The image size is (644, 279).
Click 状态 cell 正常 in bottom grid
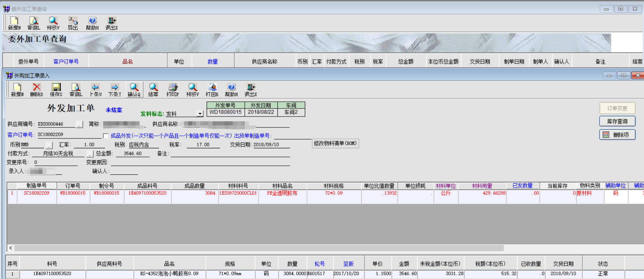(x=603, y=274)
